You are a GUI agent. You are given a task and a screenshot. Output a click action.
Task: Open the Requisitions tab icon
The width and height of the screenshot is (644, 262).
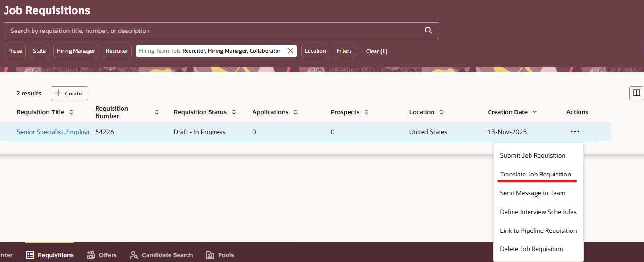[30, 255]
